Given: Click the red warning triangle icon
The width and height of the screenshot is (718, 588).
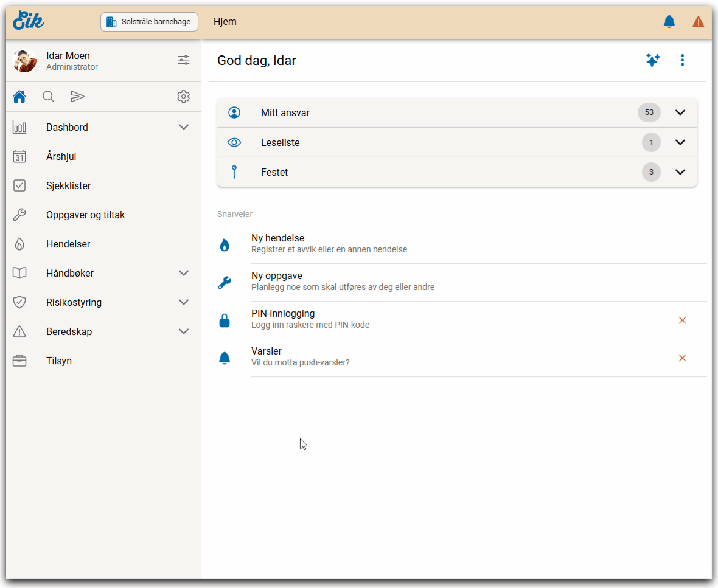Looking at the screenshot, I should point(698,22).
